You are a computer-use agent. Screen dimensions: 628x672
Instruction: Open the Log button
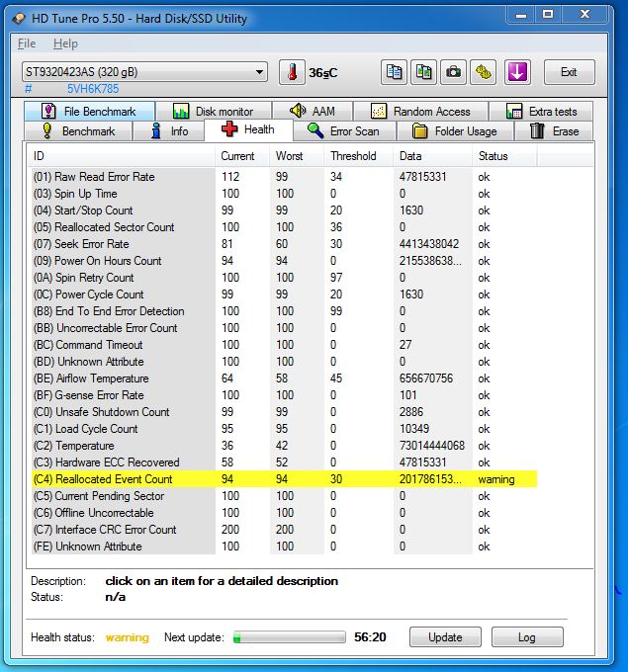(x=527, y=636)
